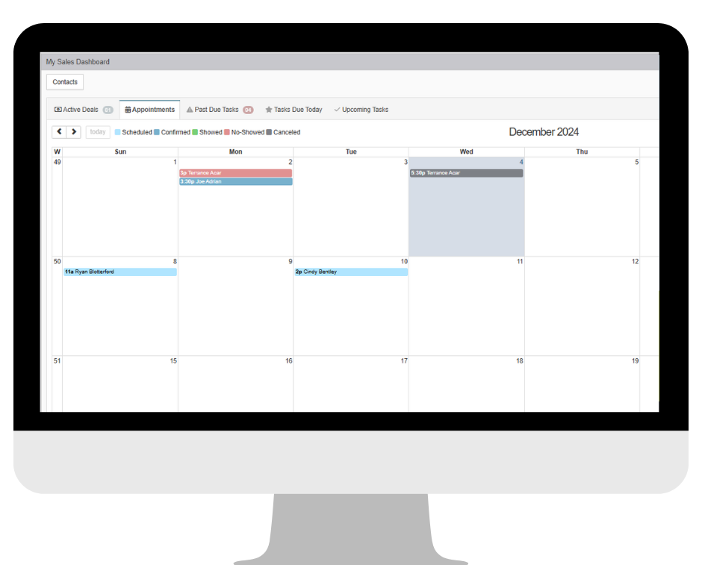
Task: Click the Showed legend color swatch
Action: (x=195, y=133)
